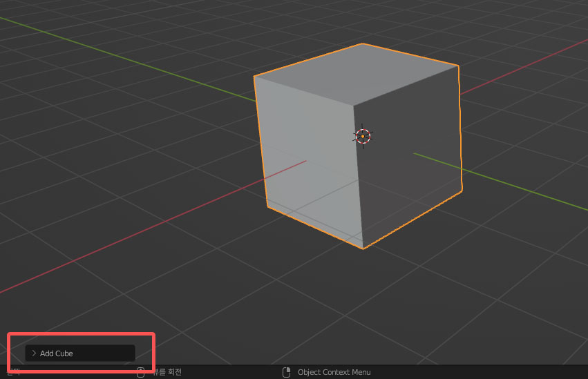This screenshot has height=379, width=588.
Task: Click the mouse icon beside Object Context Menu
Action: pyautogui.click(x=287, y=372)
